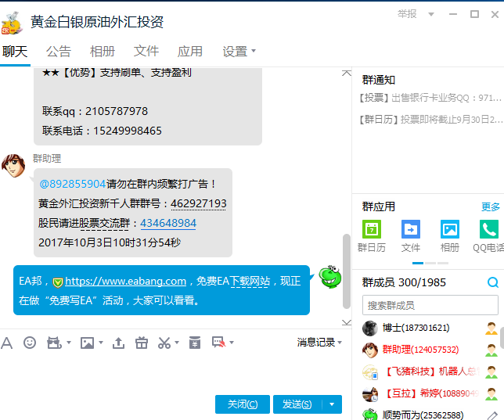This screenshot has width=504, height=420.
Task: Click the group avatar in title bar
Action: 13,23
